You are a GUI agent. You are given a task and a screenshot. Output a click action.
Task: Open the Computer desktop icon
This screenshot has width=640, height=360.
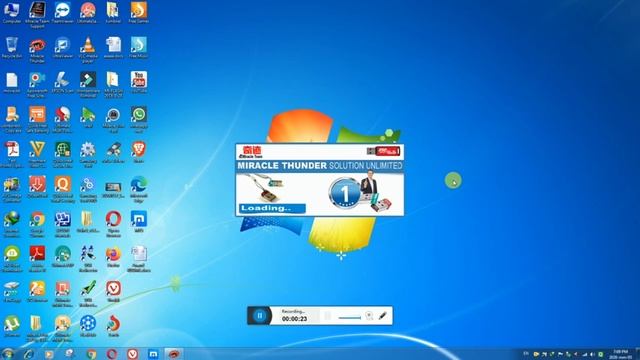pos(11,12)
